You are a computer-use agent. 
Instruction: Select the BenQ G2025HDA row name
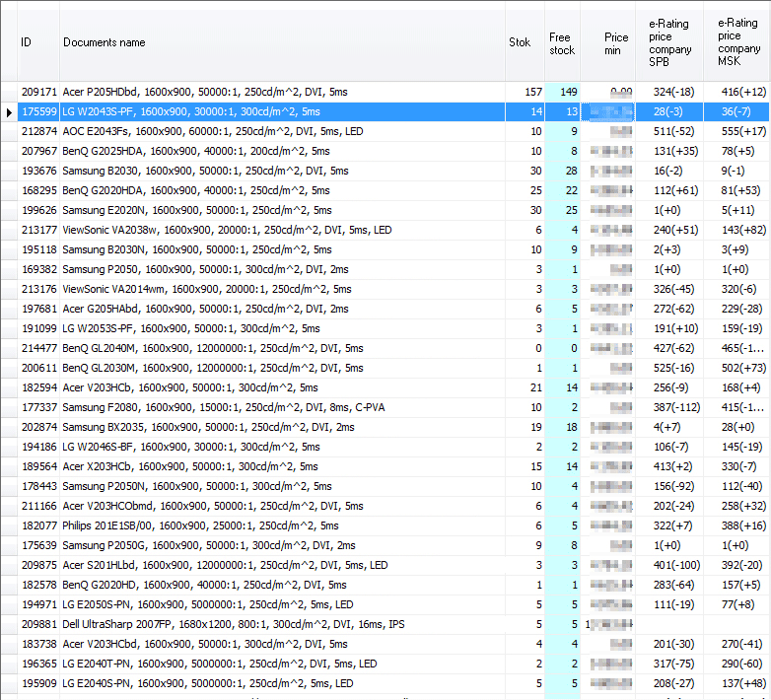tap(282, 151)
